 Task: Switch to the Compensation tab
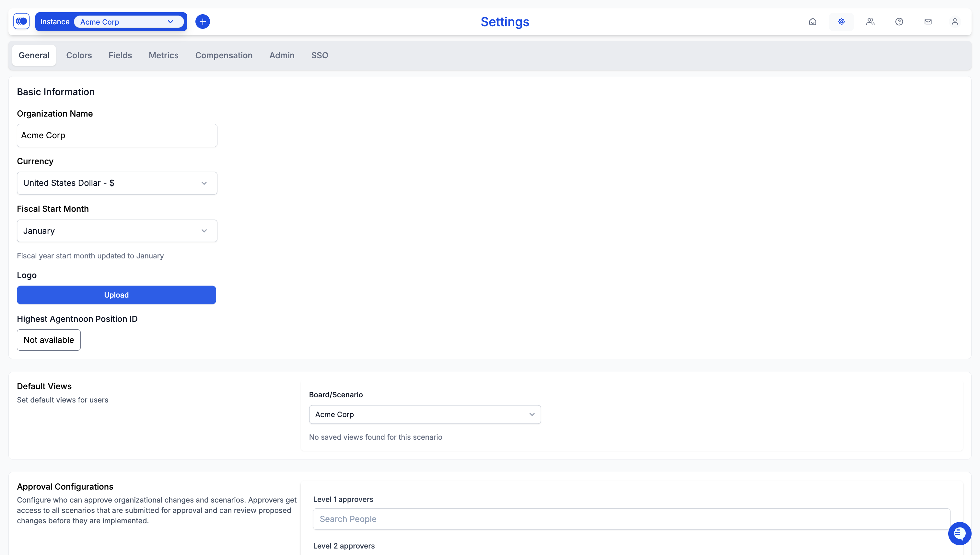[224, 55]
